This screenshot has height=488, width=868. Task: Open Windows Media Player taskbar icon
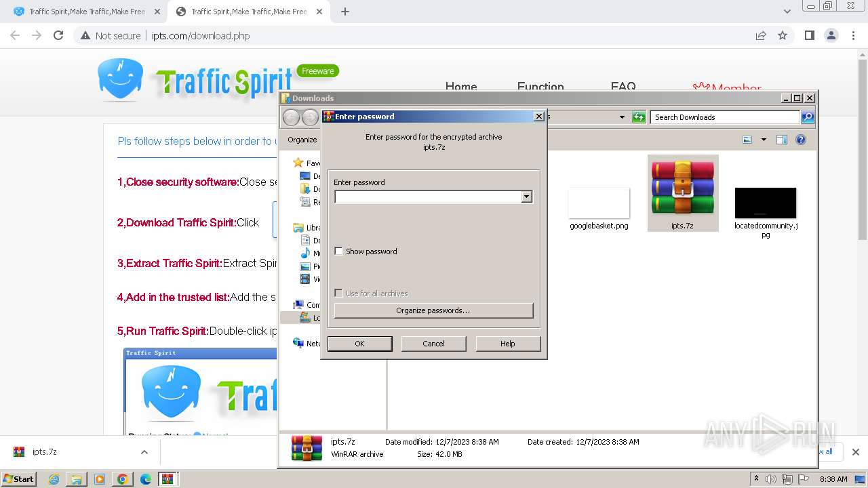pos(100,479)
